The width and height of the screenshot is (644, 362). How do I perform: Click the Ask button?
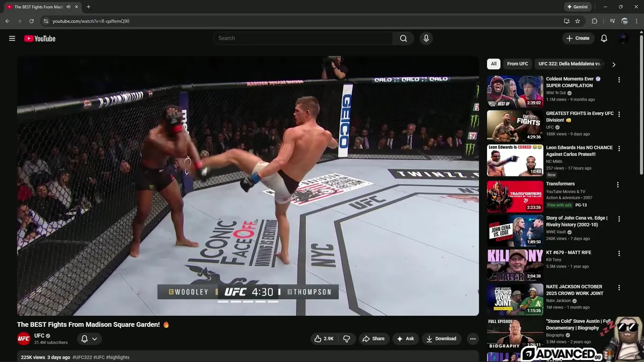click(405, 339)
